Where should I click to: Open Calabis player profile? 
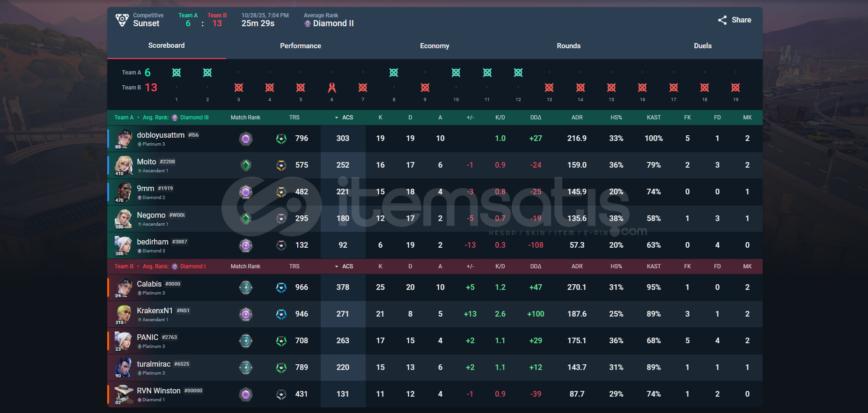[x=149, y=284]
